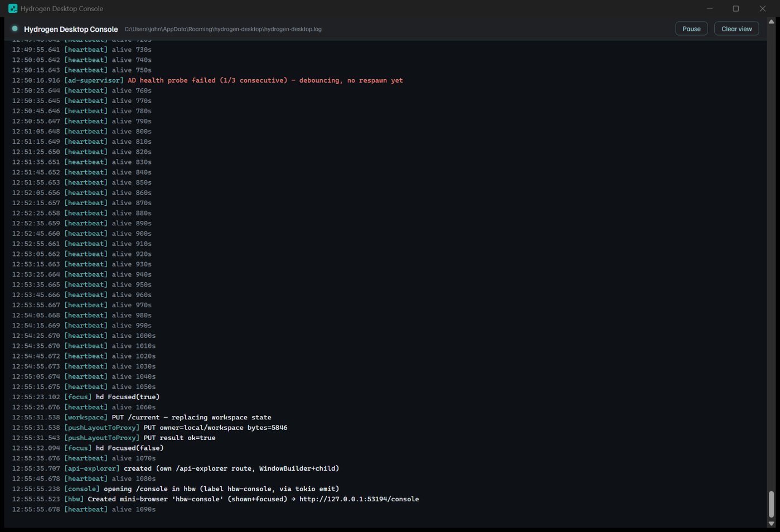Click the [ad-supervisor] tag

coord(94,80)
